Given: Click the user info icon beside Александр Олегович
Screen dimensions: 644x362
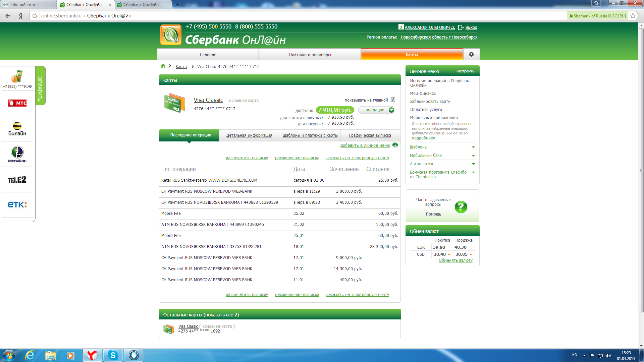Looking at the screenshot, I should [x=401, y=27].
